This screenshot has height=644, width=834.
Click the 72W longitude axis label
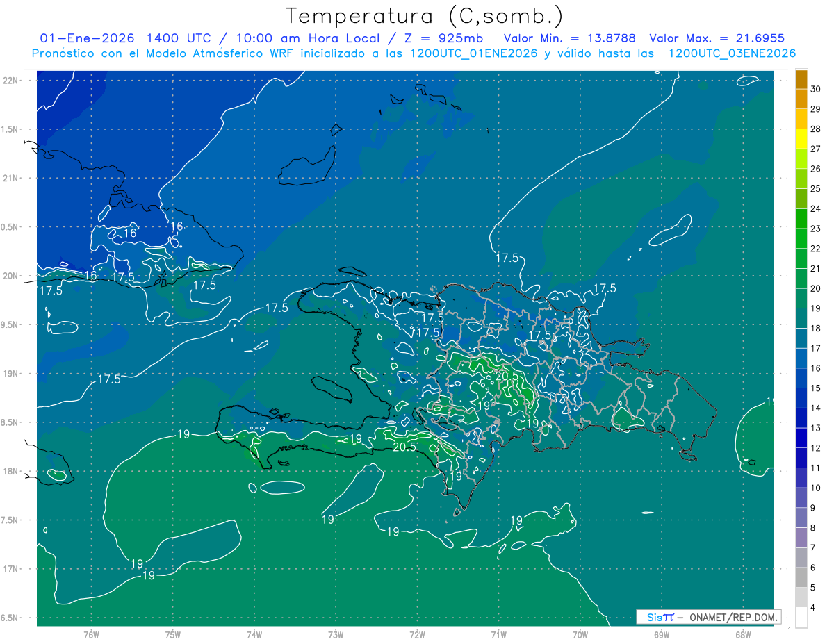pos(417,635)
